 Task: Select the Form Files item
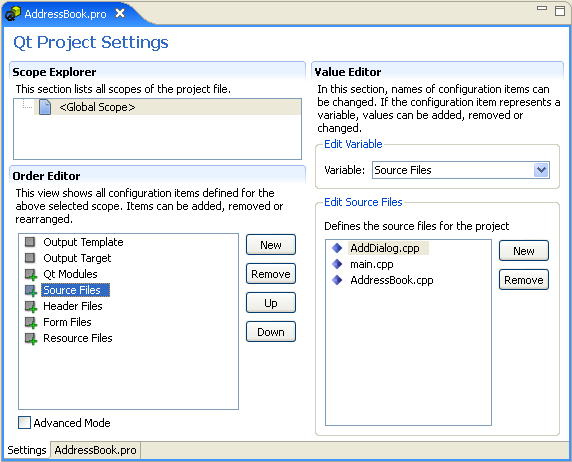(67, 322)
